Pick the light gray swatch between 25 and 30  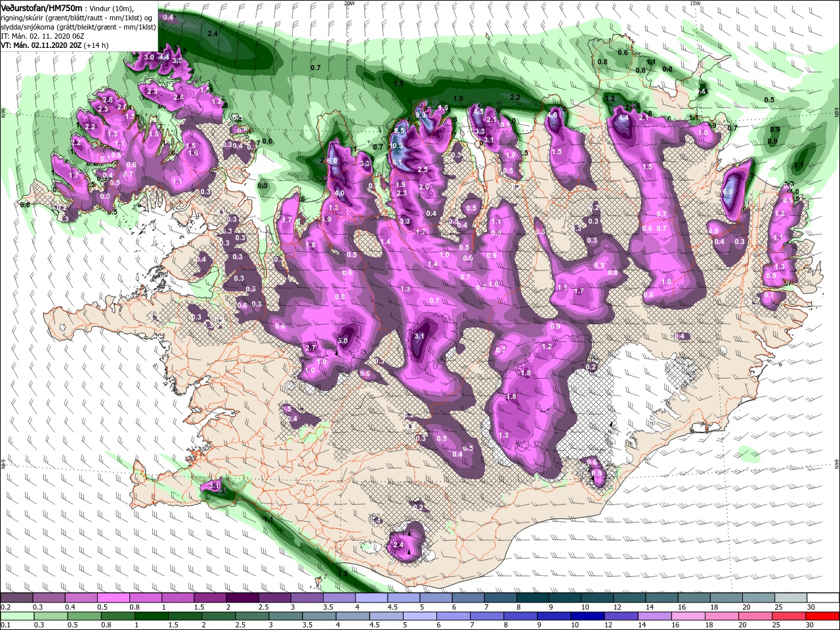tap(791, 598)
